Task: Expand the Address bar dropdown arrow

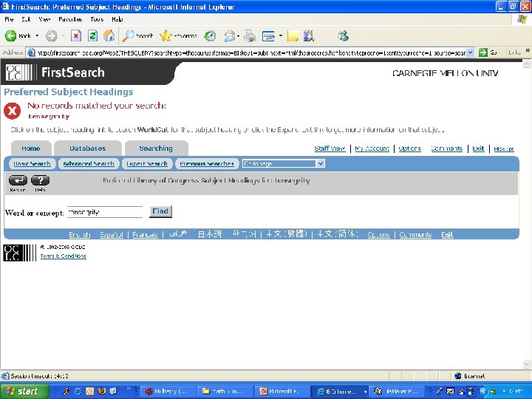Action: 470,52
